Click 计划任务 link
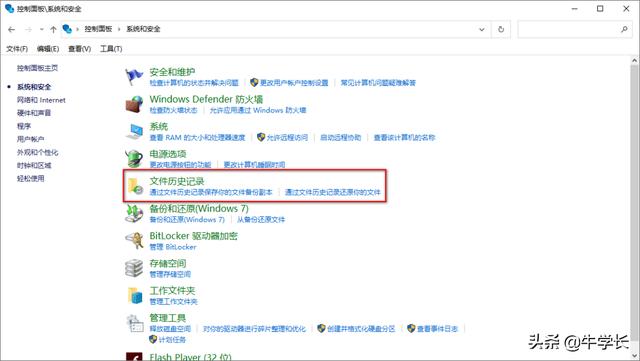This screenshot has width=640, height=361. [172, 340]
